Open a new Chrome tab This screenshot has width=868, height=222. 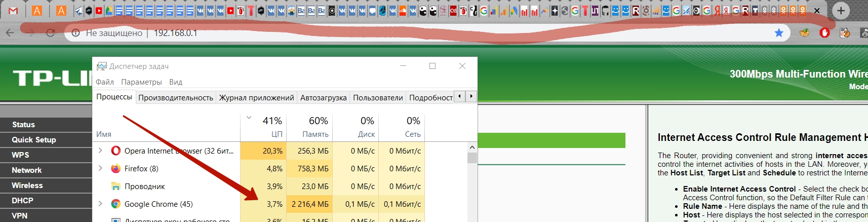pyautogui.click(x=841, y=11)
